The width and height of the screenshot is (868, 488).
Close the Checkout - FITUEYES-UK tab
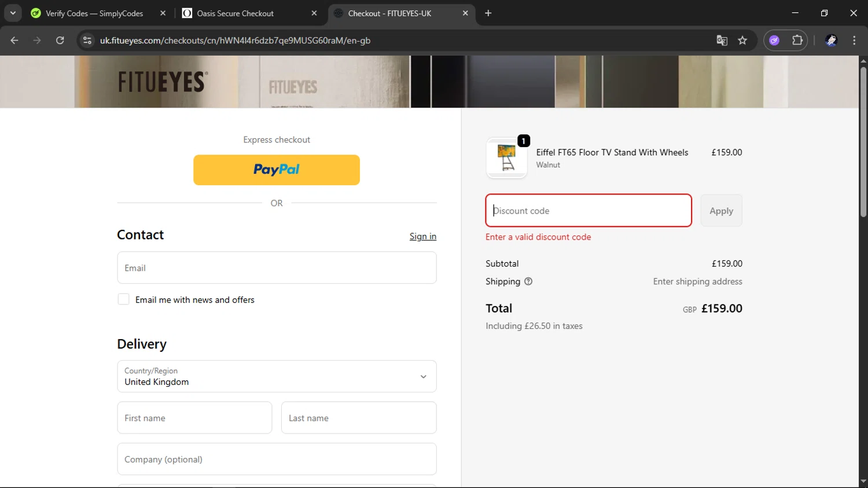pyautogui.click(x=465, y=13)
